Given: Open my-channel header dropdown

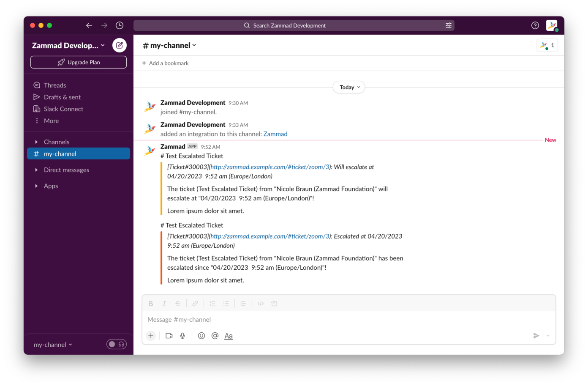Looking at the screenshot, I should click(169, 45).
